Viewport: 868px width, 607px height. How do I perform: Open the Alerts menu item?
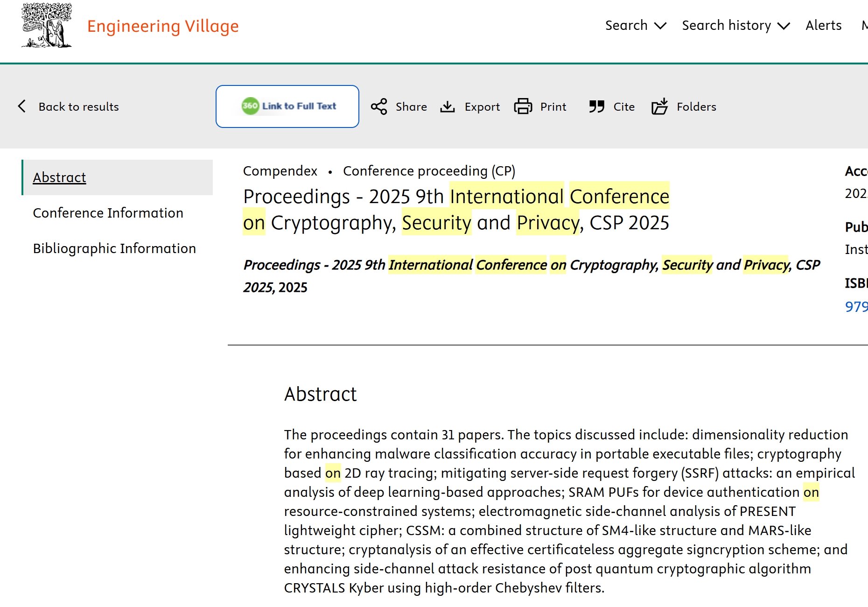point(823,25)
